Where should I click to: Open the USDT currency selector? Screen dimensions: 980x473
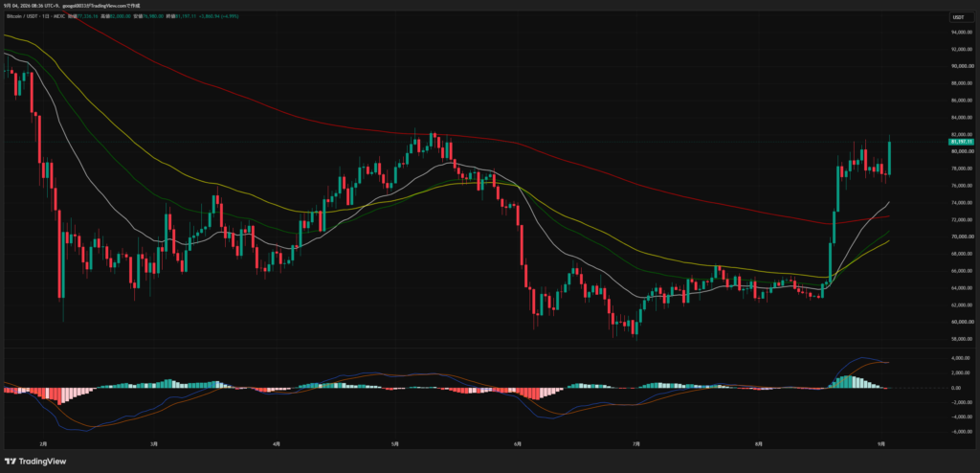click(x=957, y=17)
